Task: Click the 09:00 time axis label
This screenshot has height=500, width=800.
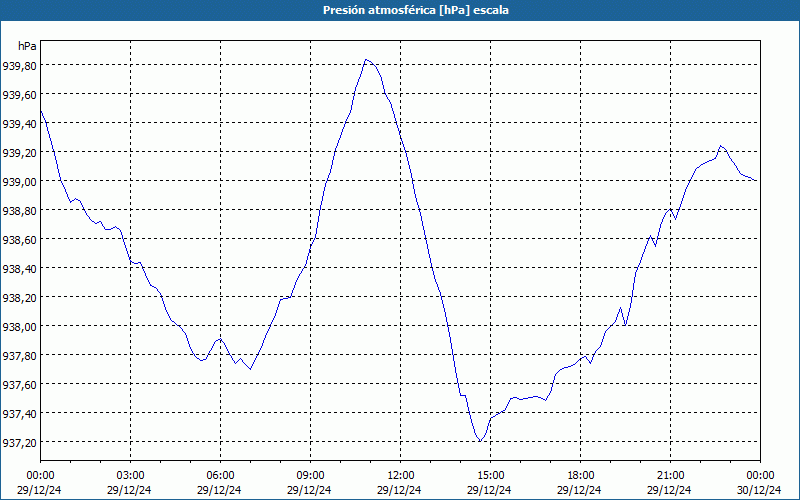Action: [x=311, y=476]
